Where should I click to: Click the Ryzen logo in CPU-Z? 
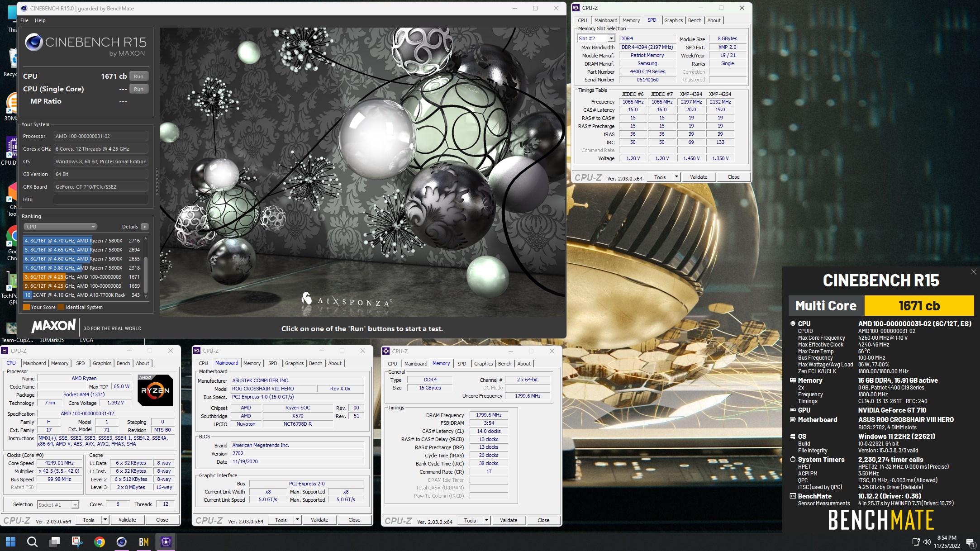point(155,390)
